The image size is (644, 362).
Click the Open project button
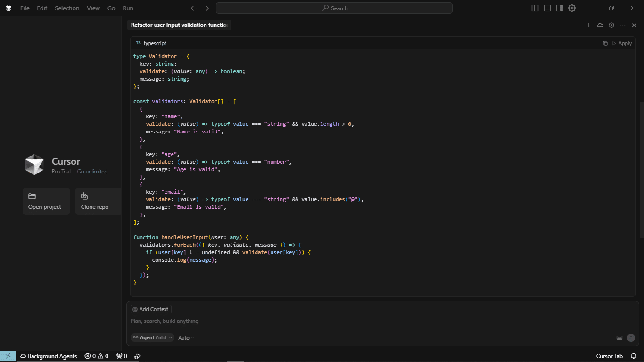pyautogui.click(x=46, y=201)
